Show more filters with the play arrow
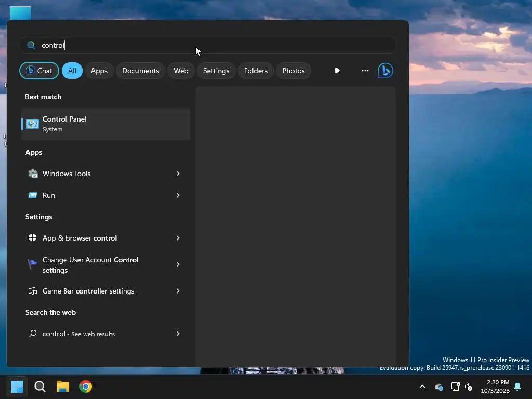This screenshot has width=532, height=399. pyautogui.click(x=337, y=71)
